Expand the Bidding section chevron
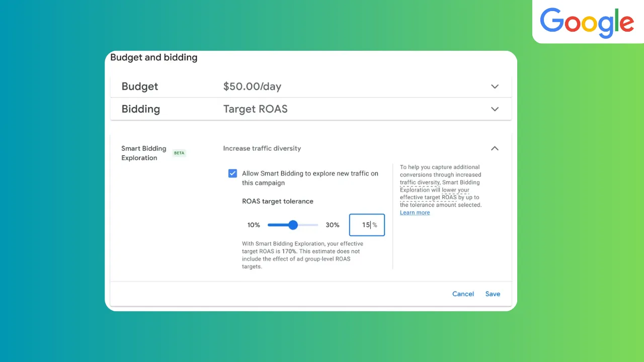 [495, 109]
